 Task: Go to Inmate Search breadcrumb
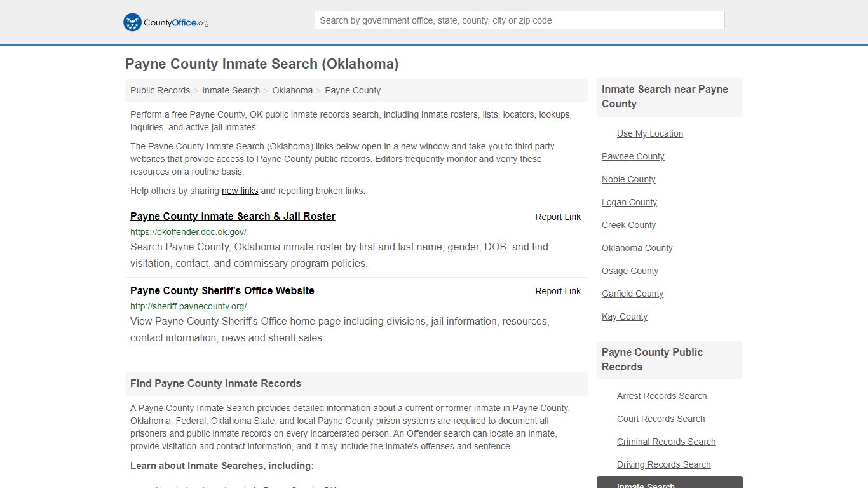[x=231, y=90]
